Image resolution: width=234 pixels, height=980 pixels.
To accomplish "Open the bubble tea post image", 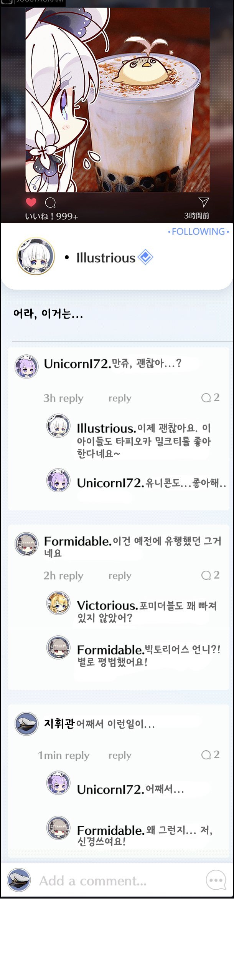I will (x=117, y=100).
